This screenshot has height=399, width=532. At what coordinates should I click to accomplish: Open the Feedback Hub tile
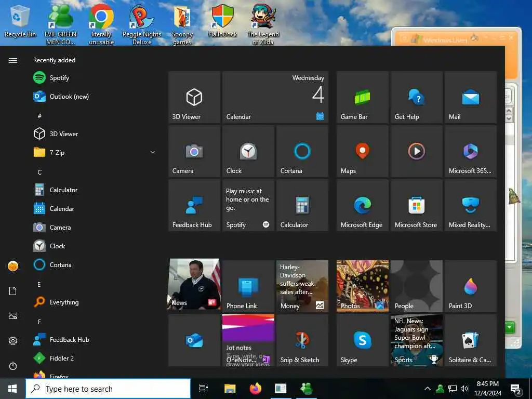pyautogui.click(x=194, y=205)
